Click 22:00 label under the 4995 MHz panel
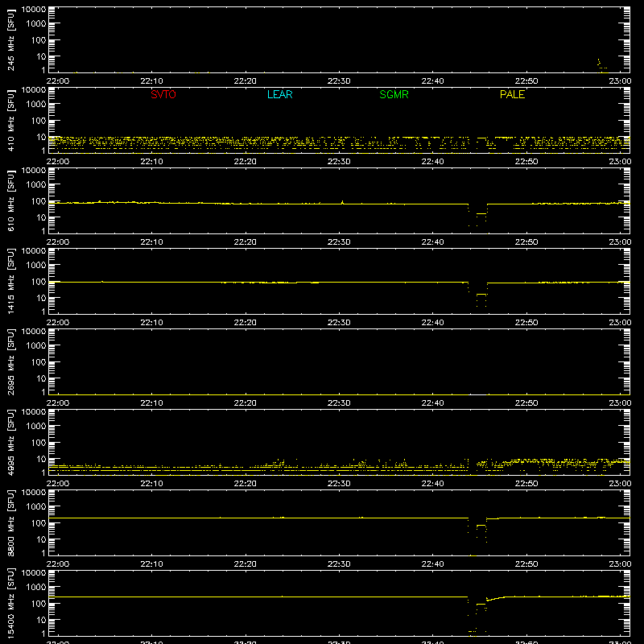The height and width of the screenshot is (644, 644). tap(58, 484)
